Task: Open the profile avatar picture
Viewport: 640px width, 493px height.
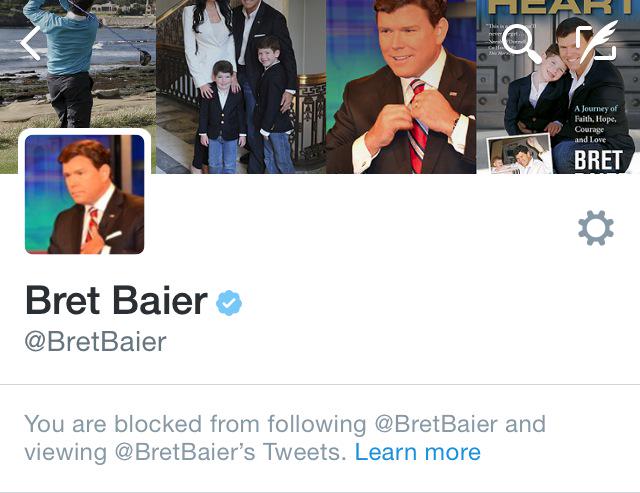Action: tap(84, 194)
